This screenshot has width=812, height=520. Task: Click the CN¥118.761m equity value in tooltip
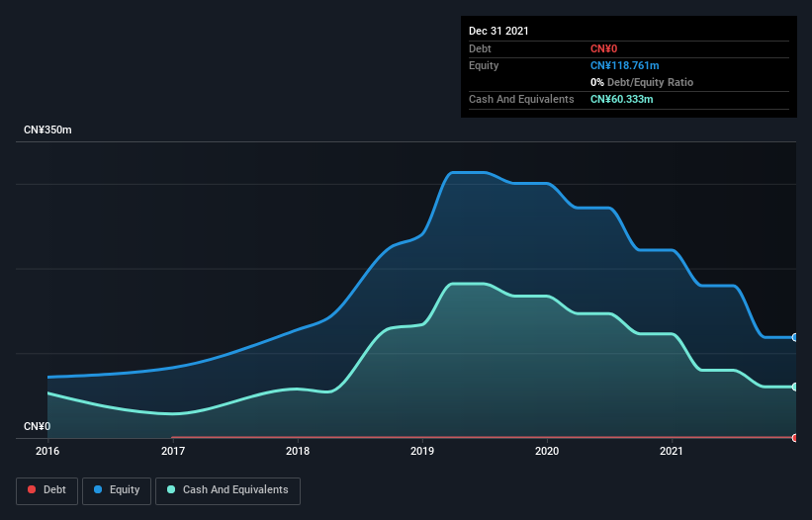(x=624, y=65)
